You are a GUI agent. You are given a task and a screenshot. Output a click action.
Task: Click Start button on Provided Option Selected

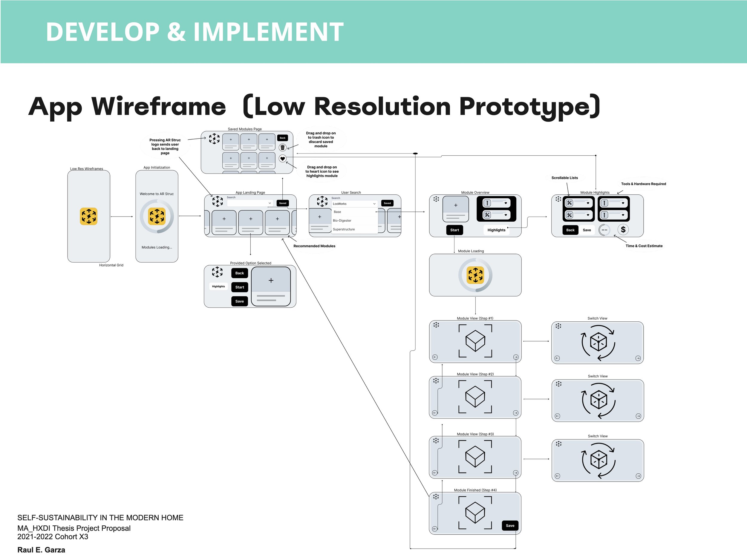point(240,287)
